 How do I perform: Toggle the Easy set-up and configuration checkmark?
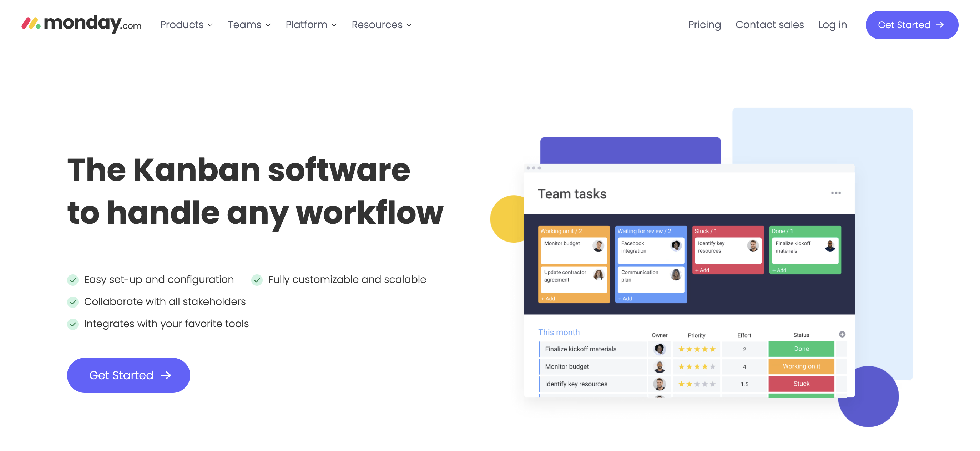click(x=73, y=279)
